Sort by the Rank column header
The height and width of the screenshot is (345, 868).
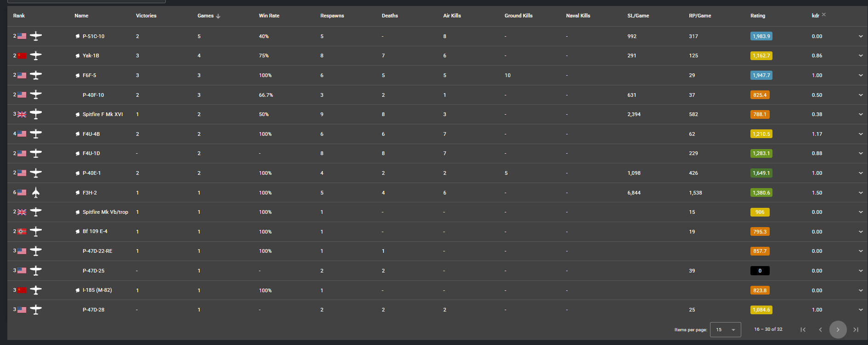(x=19, y=16)
